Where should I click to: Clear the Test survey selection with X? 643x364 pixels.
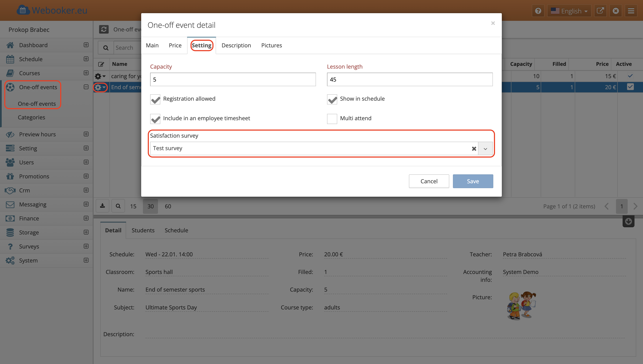[474, 148]
